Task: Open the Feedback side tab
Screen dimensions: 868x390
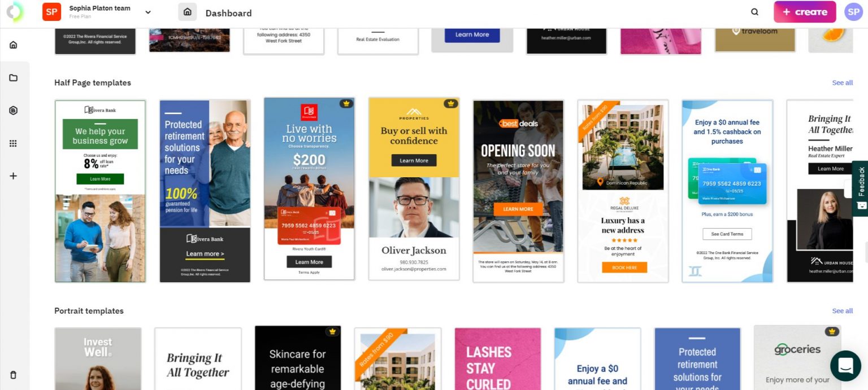Action: (x=861, y=189)
